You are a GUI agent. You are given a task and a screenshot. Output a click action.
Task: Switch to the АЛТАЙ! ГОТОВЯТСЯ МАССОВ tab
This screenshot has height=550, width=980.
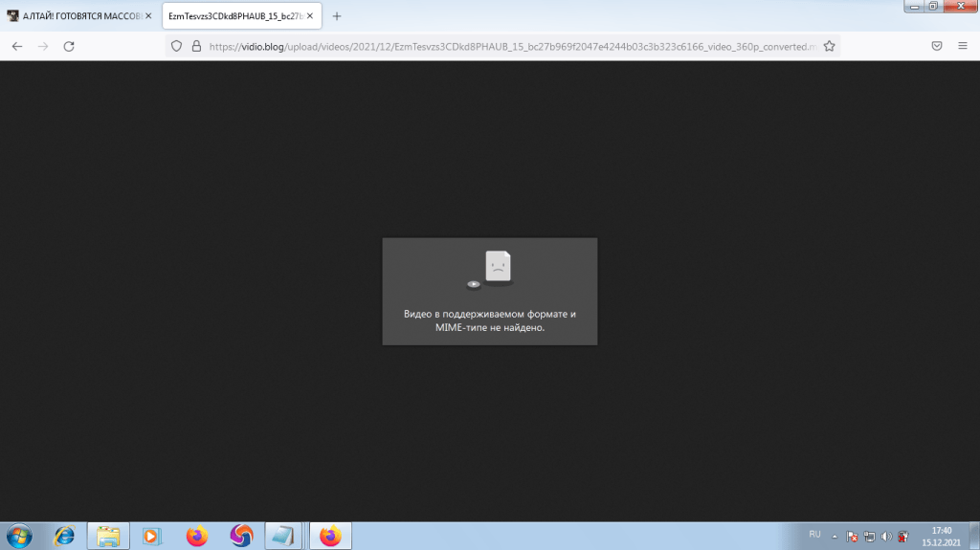pos(77,16)
